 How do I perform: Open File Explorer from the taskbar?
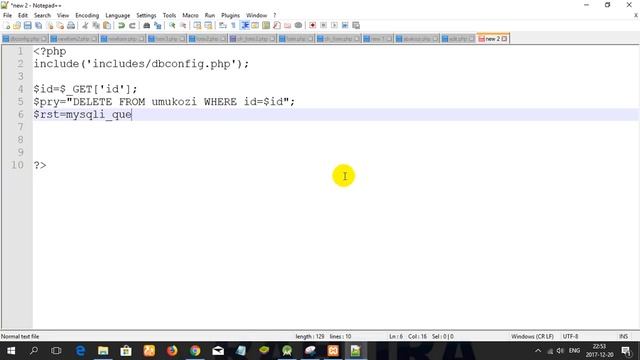[x=103, y=351]
